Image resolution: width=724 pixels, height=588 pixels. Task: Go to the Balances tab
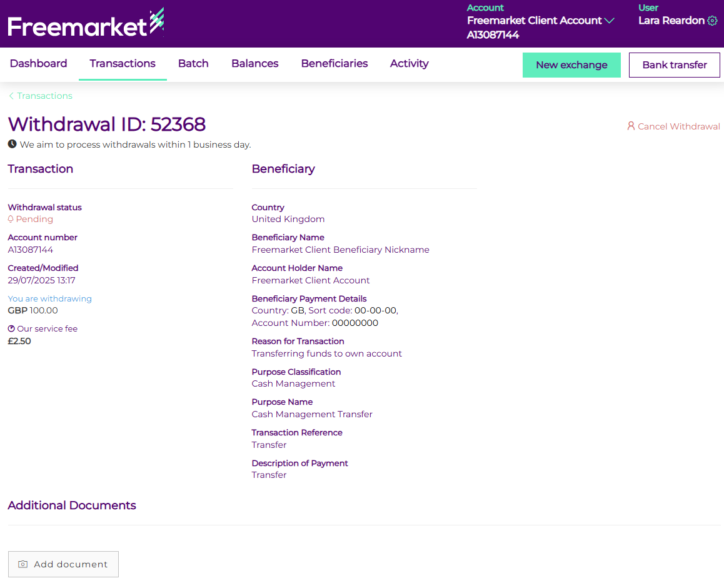pyautogui.click(x=254, y=64)
